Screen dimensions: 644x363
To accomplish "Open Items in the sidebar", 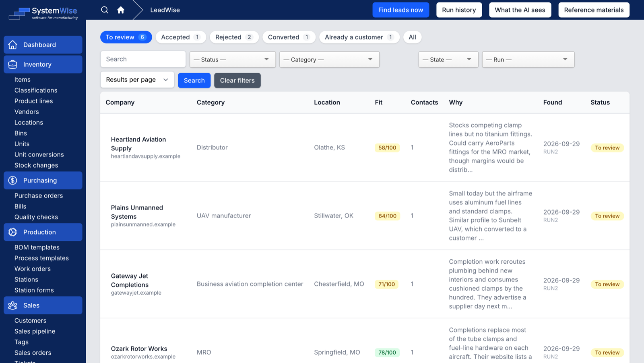I will 23,80.
